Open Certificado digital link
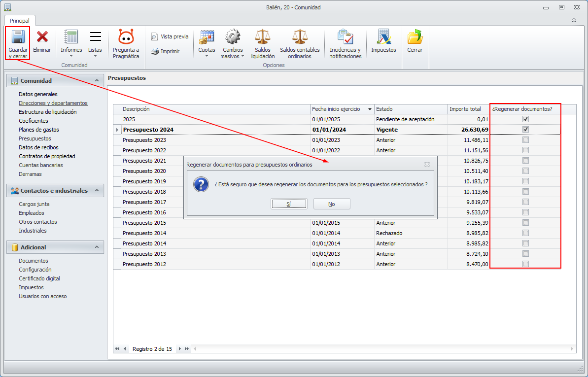Viewport: 588px width, 377px height. pos(39,278)
